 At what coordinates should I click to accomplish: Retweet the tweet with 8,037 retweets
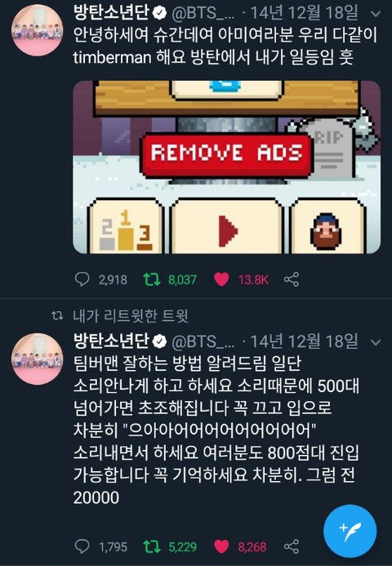tap(152, 279)
